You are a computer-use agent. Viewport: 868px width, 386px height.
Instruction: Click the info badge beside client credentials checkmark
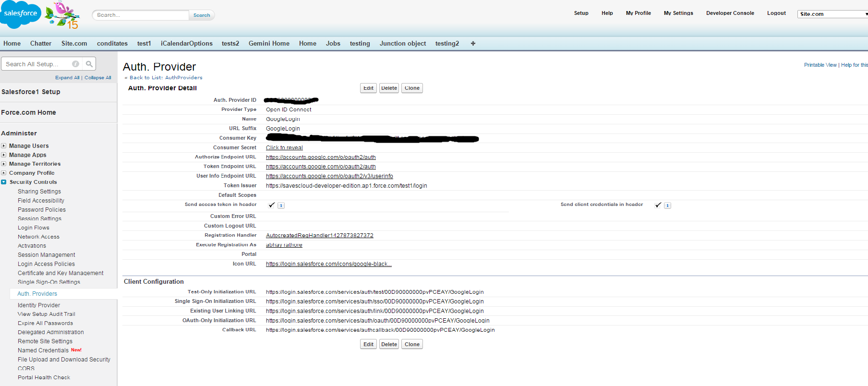pos(667,205)
